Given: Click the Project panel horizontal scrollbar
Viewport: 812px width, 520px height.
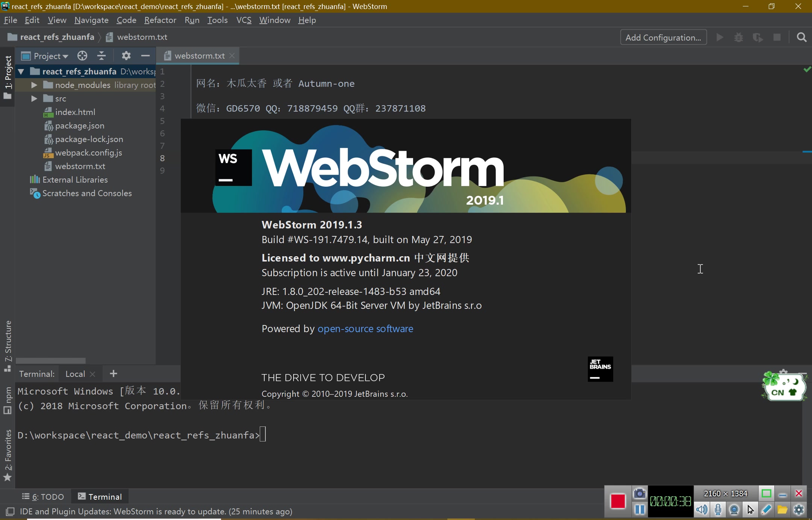Looking at the screenshot, I should pos(51,360).
